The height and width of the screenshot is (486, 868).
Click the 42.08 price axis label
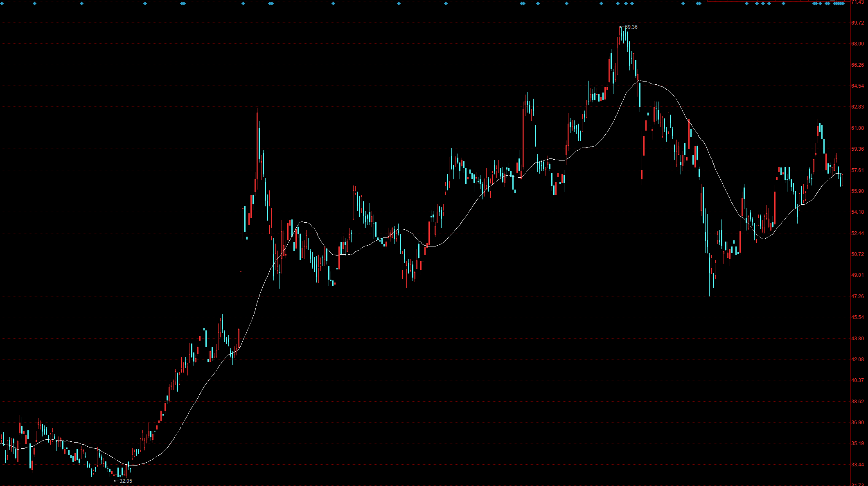[857, 359]
